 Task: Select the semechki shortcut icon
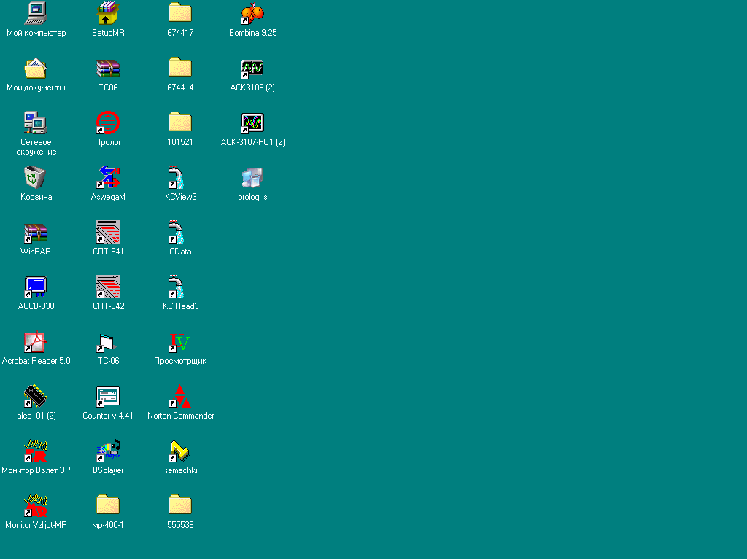tap(180, 451)
